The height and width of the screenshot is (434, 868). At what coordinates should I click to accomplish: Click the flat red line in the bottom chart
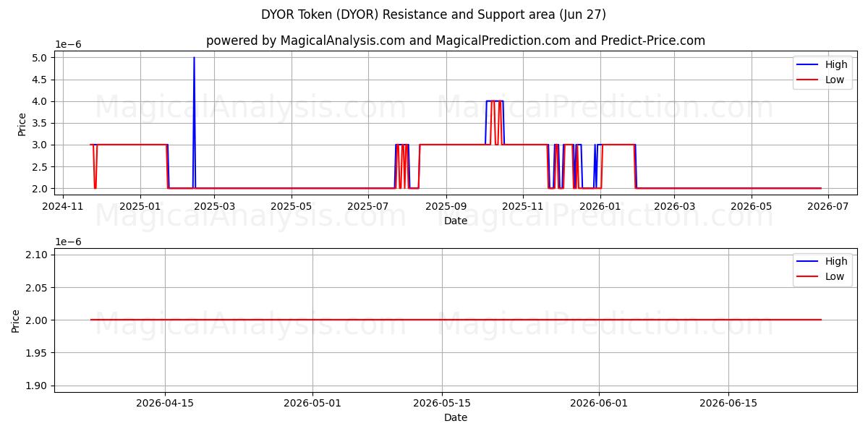coord(456,320)
